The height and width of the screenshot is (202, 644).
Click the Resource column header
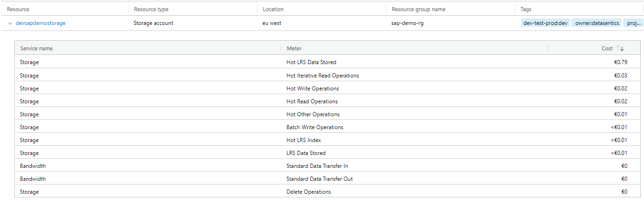(x=18, y=9)
